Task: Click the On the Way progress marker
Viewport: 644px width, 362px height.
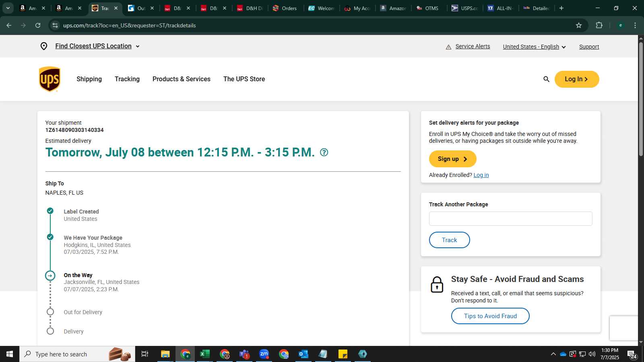Action: click(x=50, y=276)
